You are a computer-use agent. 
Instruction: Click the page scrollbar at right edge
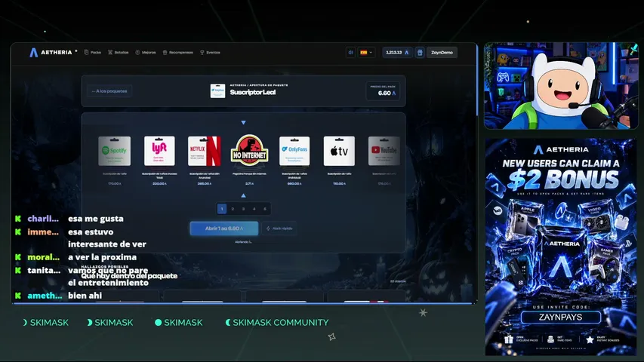(477, 80)
